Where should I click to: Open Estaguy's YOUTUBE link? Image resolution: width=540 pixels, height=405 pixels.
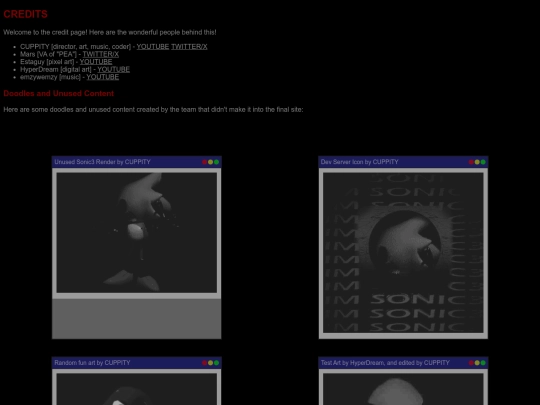(96, 62)
